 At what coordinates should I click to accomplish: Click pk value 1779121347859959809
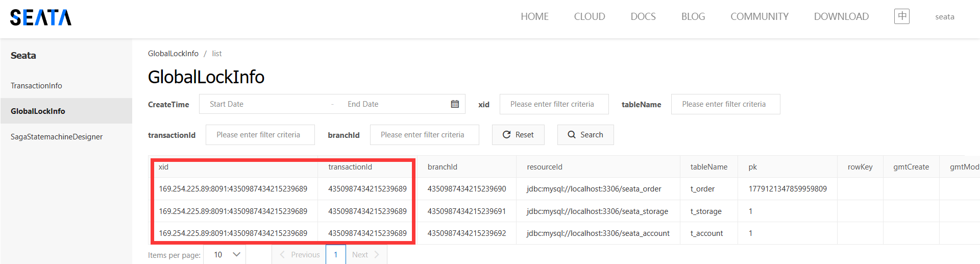(x=788, y=189)
